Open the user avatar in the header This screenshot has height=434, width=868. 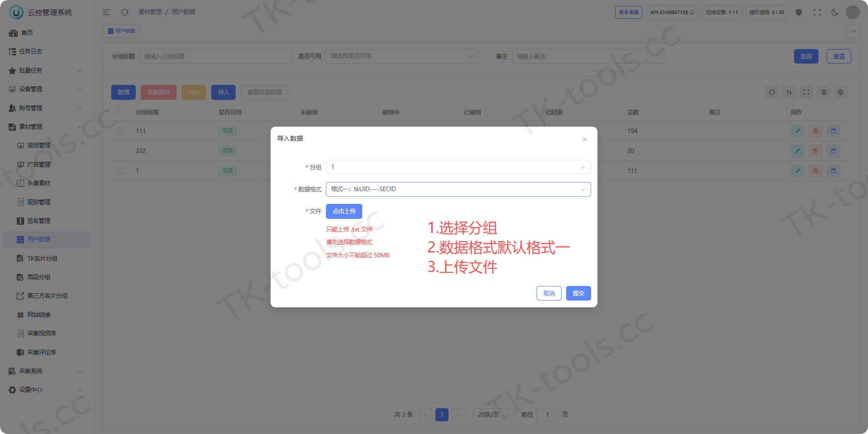tap(853, 12)
